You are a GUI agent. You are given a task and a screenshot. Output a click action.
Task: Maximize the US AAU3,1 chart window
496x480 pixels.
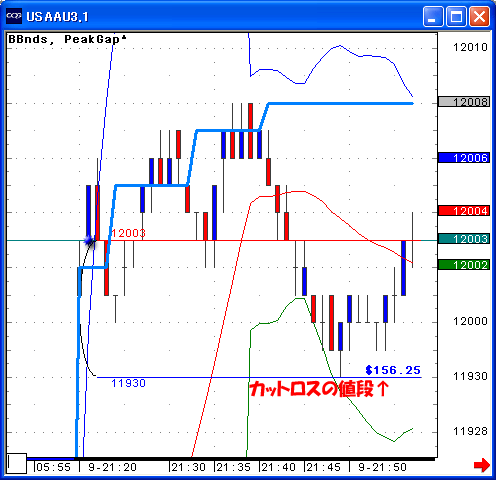tap(456, 16)
